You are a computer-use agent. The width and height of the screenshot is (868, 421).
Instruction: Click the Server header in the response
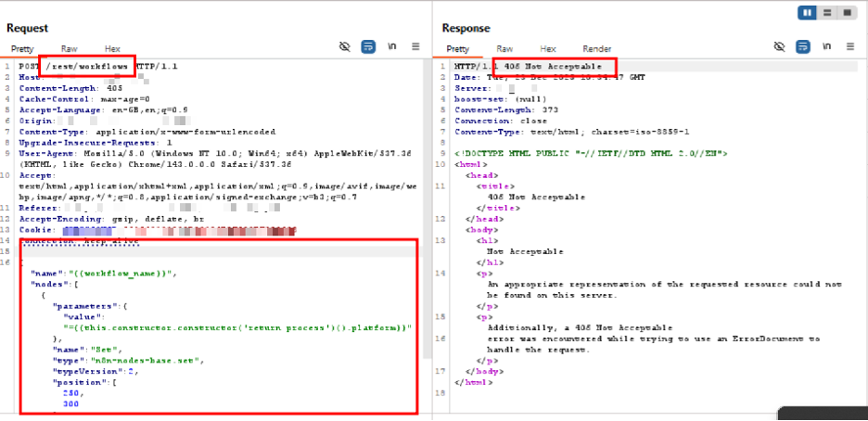[x=495, y=88]
